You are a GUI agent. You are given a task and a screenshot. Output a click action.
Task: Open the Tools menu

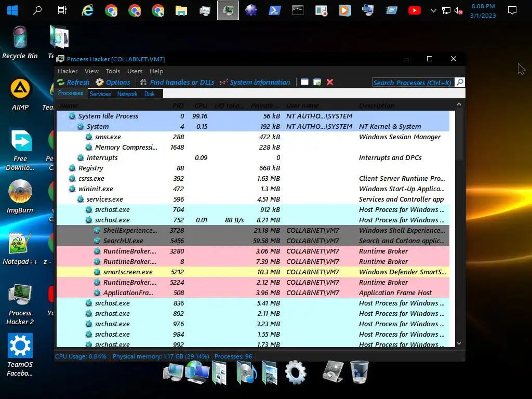[113, 71]
